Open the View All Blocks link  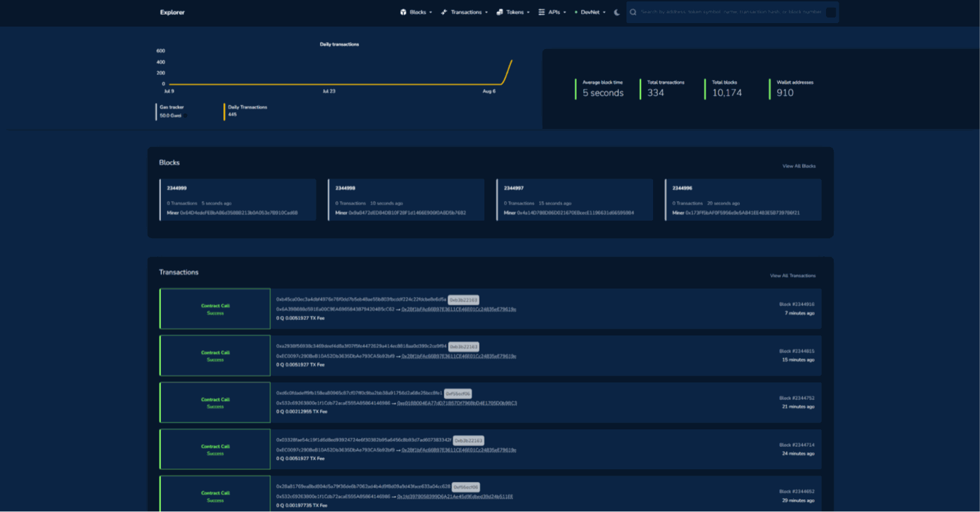(799, 166)
